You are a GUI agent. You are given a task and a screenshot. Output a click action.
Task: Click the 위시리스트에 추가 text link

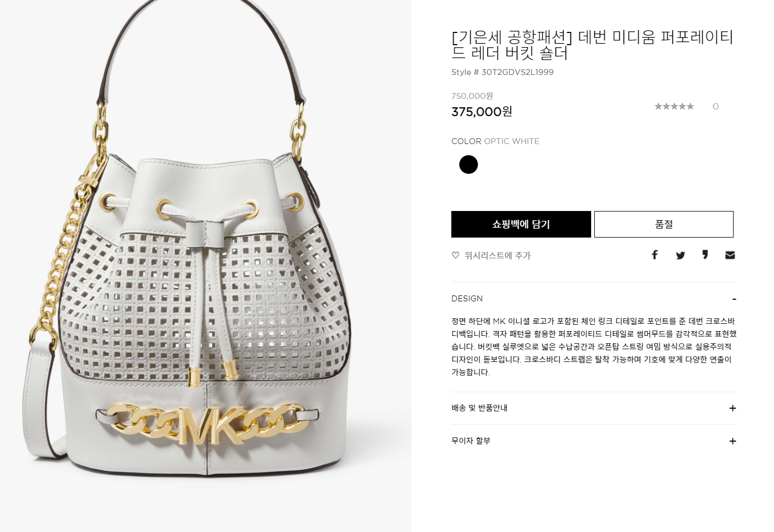click(498, 256)
